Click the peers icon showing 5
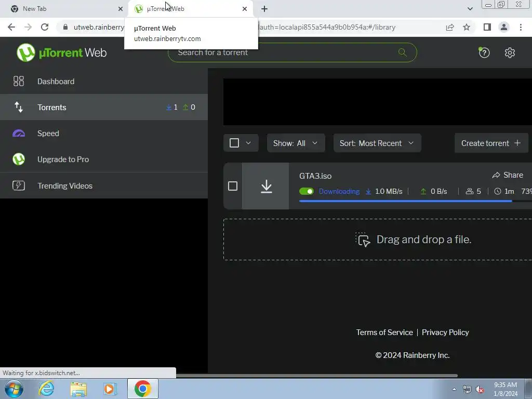The height and width of the screenshot is (399, 532). (470, 191)
